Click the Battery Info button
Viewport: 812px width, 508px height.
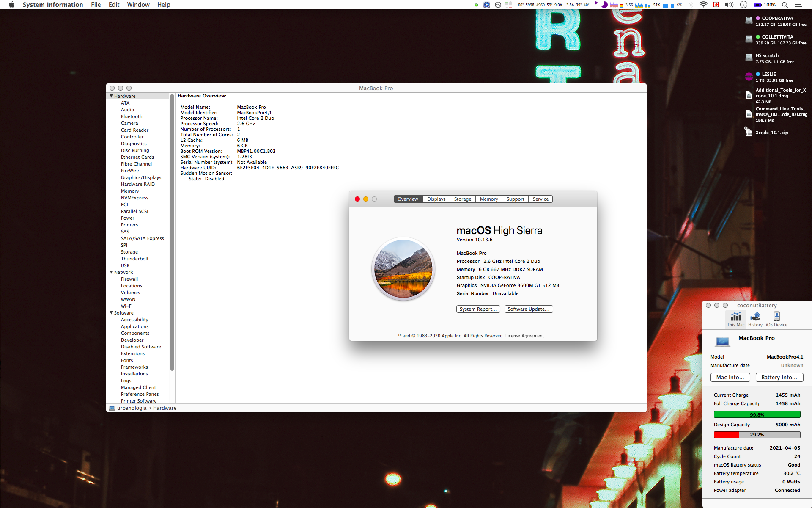tap(779, 377)
